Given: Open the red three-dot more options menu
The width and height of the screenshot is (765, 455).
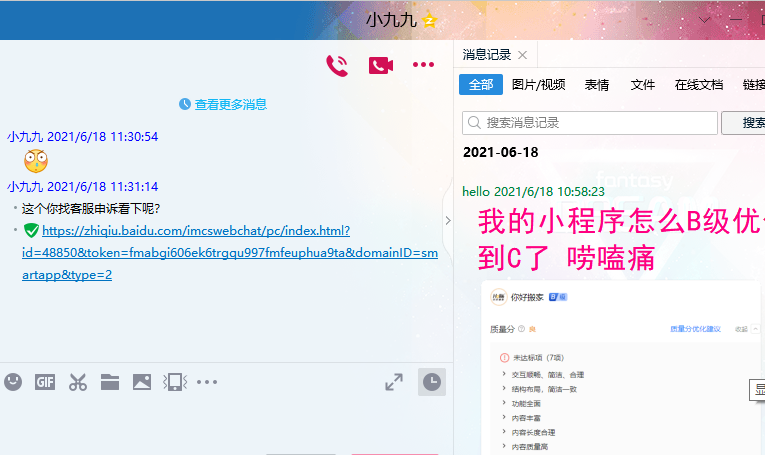Looking at the screenshot, I should [x=423, y=64].
